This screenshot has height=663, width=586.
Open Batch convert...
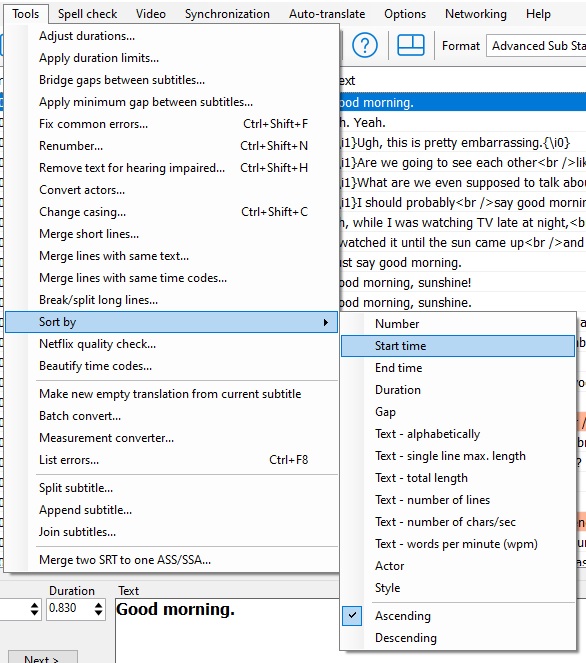172,416
